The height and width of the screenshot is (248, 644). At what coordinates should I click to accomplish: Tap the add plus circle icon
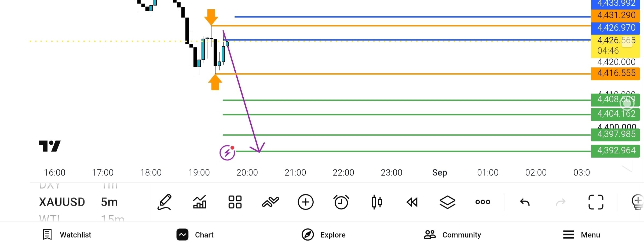pyautogui.click(x=306, y=202)
